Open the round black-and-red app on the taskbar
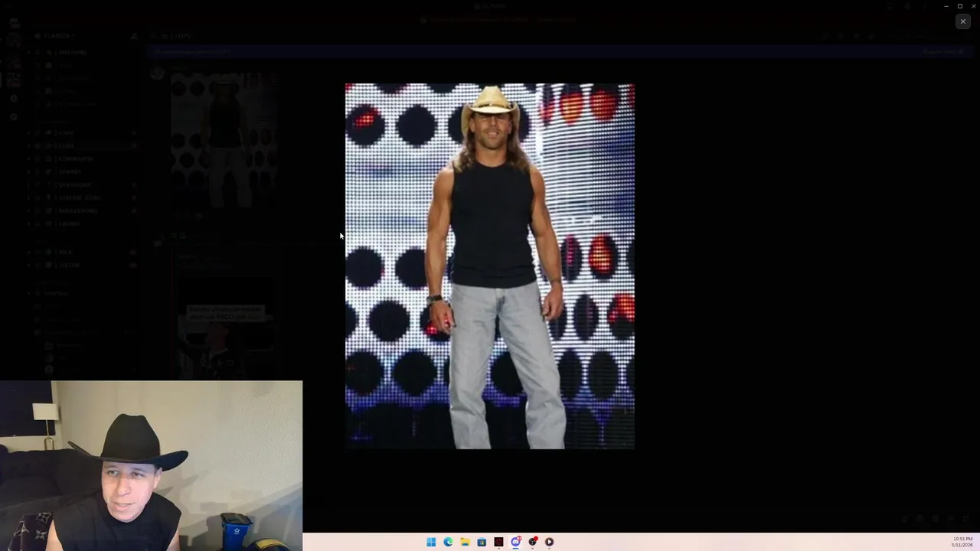 pyautogui.click(x=532, y=542)
